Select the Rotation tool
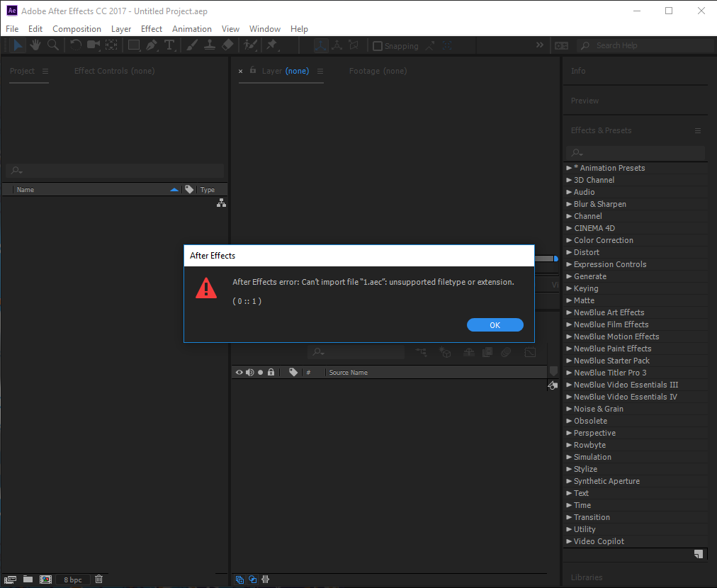Screen dimensions: 717x588 click(76, 45)
